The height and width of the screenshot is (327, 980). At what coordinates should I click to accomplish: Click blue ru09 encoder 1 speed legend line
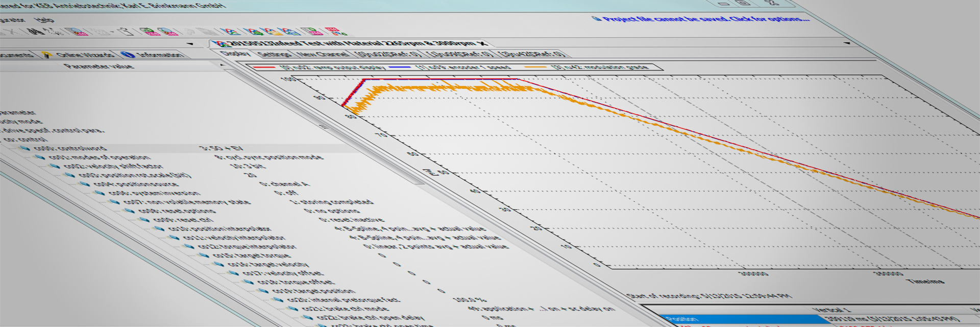pos(400,67)
